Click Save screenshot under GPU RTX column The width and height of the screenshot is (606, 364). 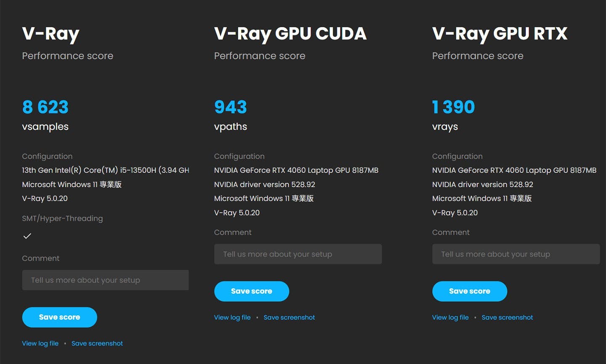[507, 317]
